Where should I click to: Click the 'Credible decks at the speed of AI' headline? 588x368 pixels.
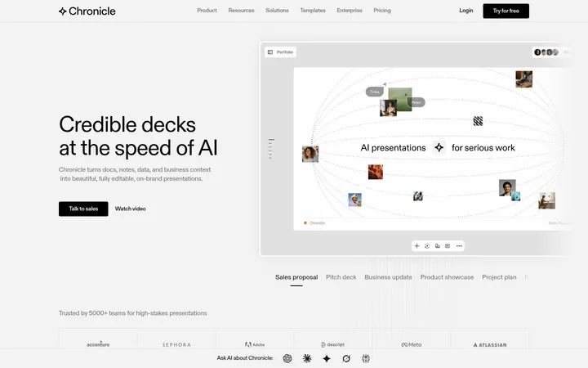click(138, 136)
